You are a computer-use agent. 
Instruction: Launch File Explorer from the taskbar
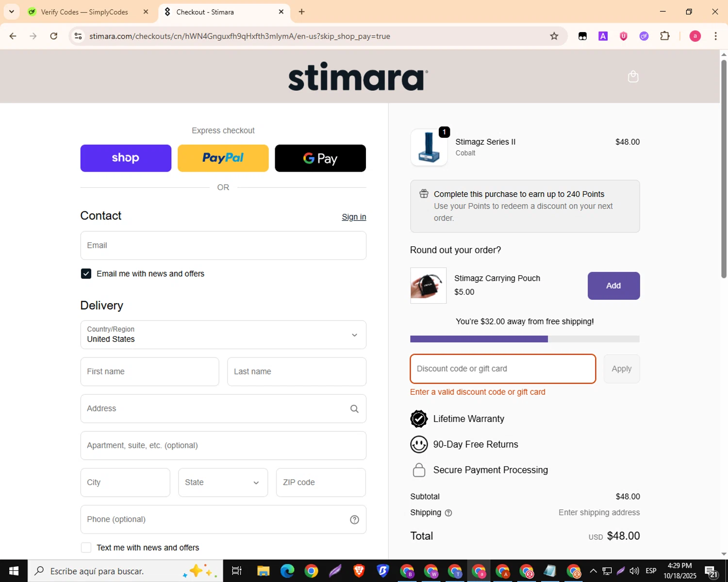(x=263, y=571)
